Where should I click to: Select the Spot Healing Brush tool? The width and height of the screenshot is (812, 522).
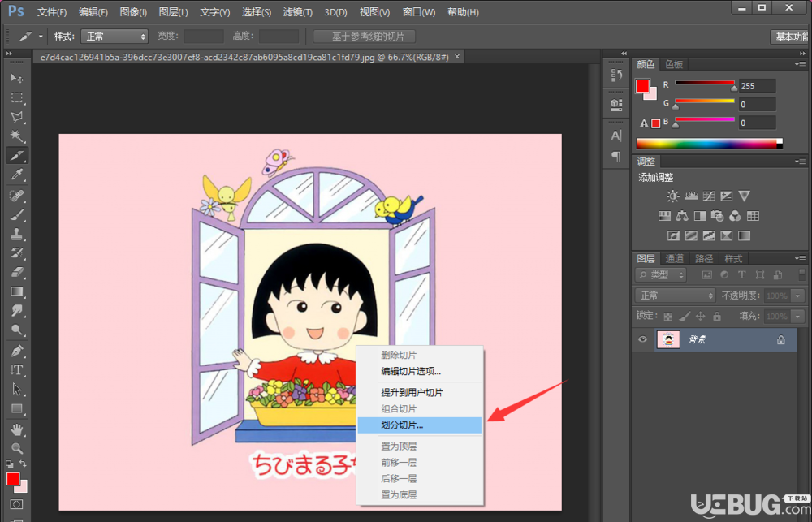pyautogui.click(x=16, y=196)
